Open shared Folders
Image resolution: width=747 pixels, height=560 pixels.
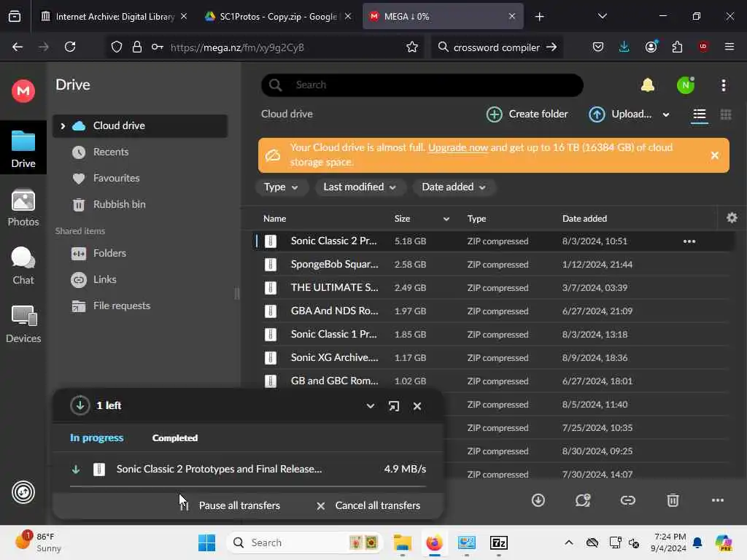point(109,253)
